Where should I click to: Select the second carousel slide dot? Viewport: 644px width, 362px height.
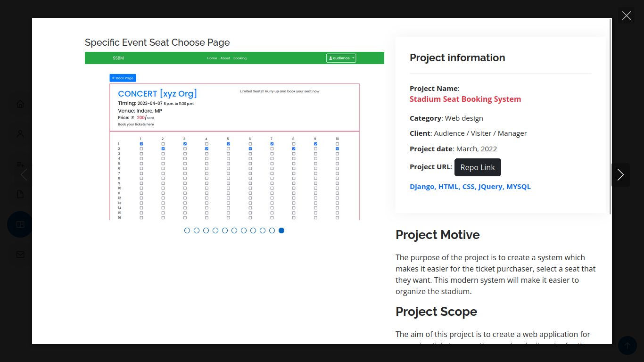pyautogui.click(x=197, y=230)
